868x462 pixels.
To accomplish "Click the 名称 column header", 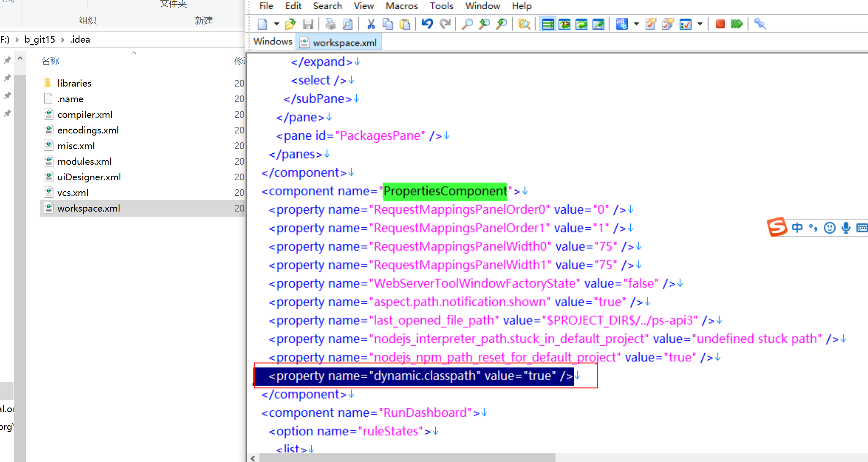I will [50, 61].
